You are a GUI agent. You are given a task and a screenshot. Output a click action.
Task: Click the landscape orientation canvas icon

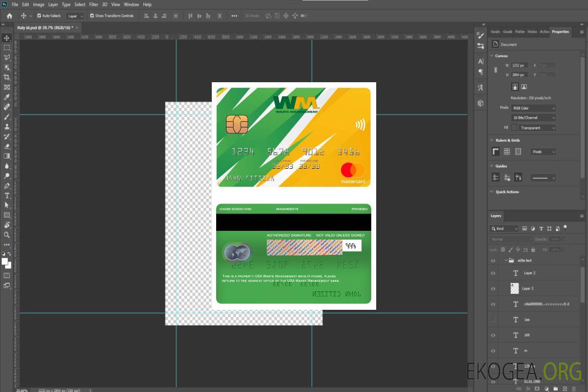pyautogui.click(x=524, y=87)
